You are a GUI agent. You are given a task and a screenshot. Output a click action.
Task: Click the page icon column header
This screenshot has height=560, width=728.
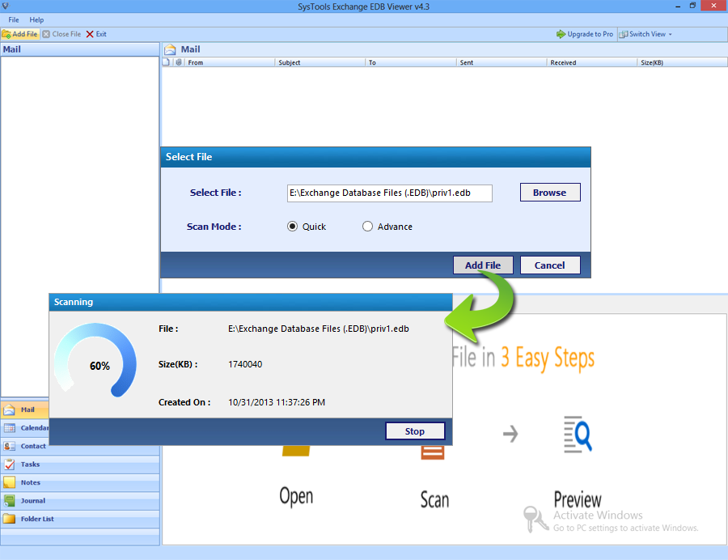pos(166,62)
